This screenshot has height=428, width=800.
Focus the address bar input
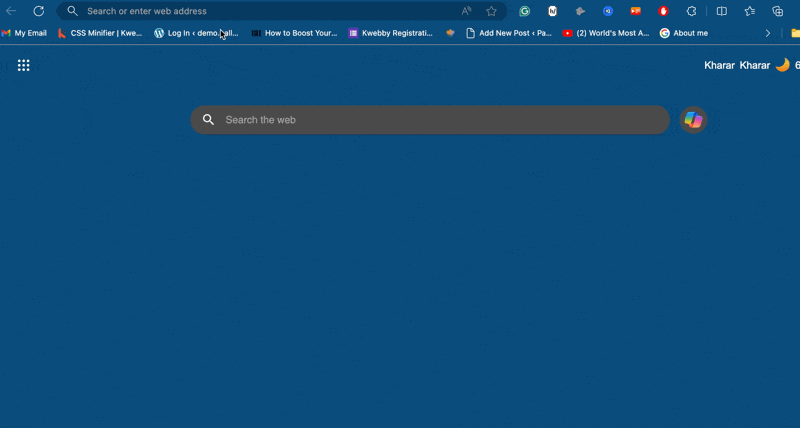tap(260, 11)
